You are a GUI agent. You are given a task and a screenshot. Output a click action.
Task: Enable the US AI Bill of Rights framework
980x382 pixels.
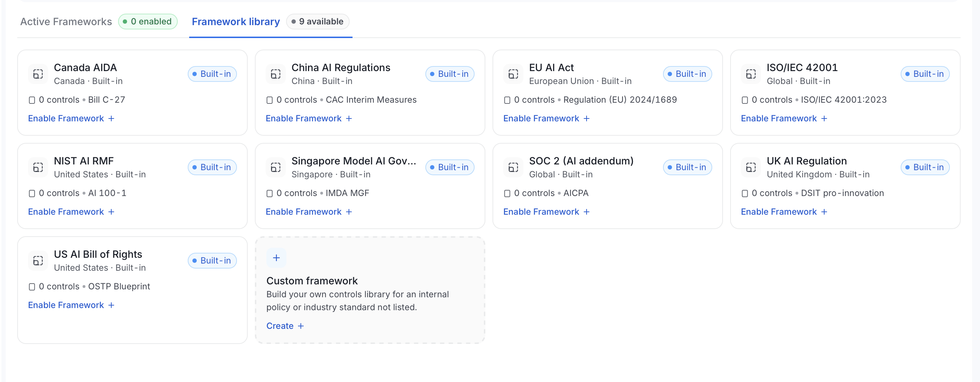point(71,305)
